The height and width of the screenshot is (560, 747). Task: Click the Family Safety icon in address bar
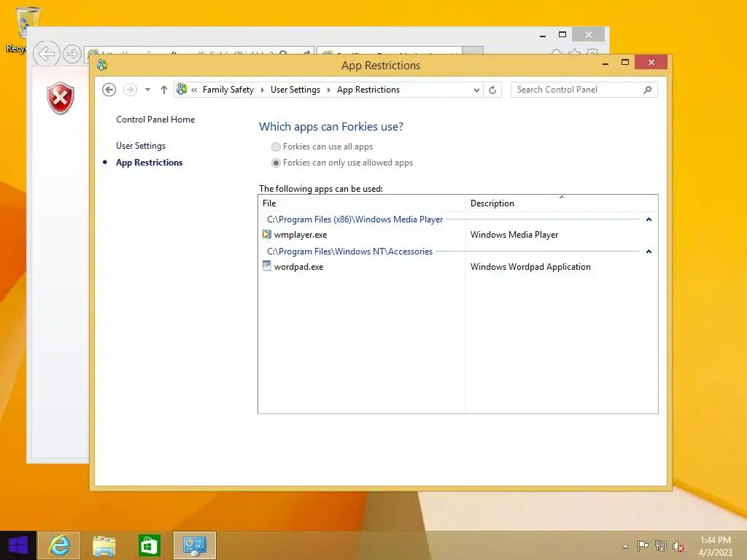click(x=182, y=89)
